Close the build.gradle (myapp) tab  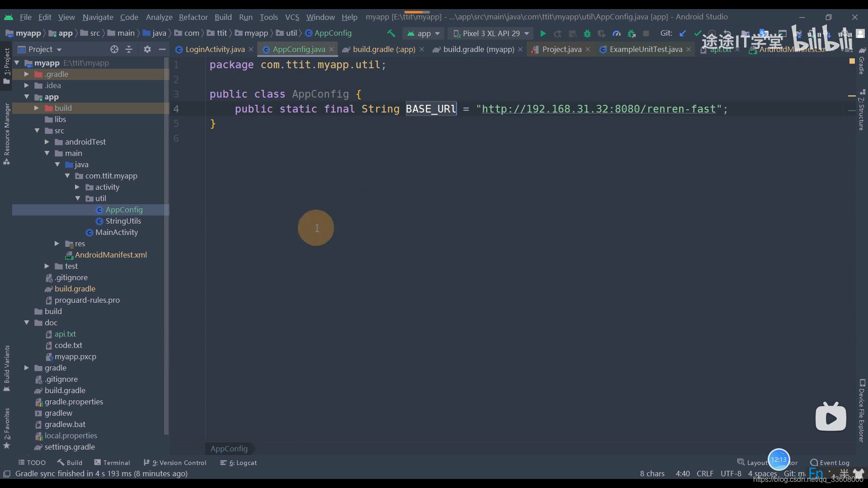[520, 49]
